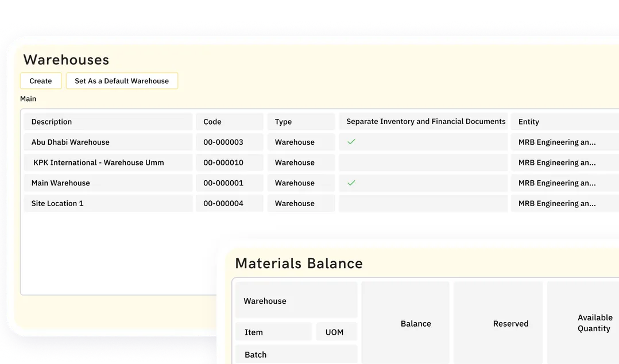Click Set As a Default Warehouse
Viewport: 619px width, 364px height.
tap(122, 80)
